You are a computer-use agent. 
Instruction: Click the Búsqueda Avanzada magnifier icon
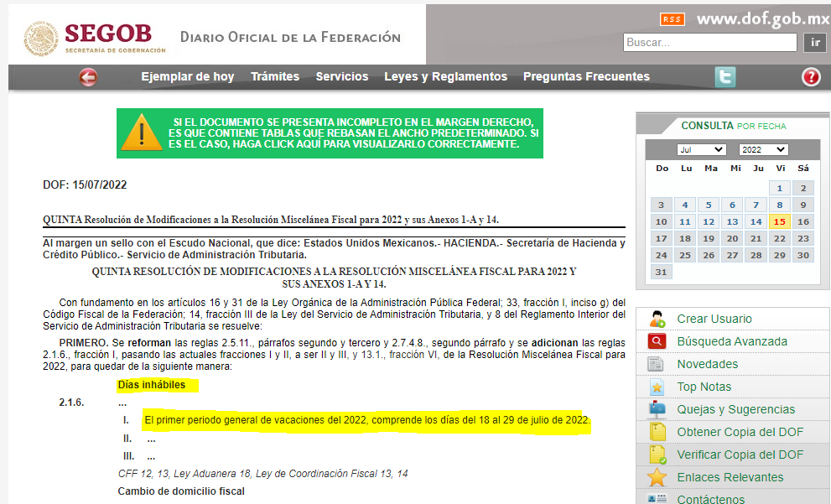[x=657, y=341]
